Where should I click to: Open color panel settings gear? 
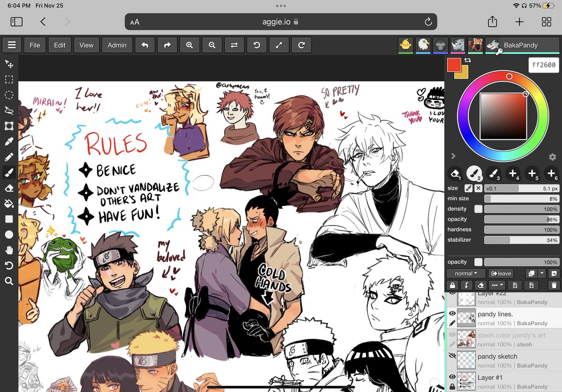552,157
